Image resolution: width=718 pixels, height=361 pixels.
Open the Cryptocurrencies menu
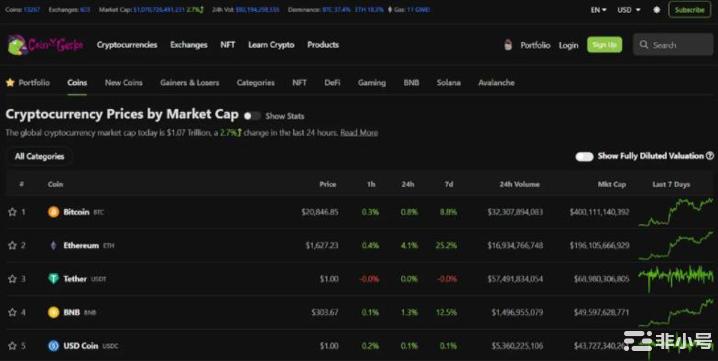click(x=127, y=45)
